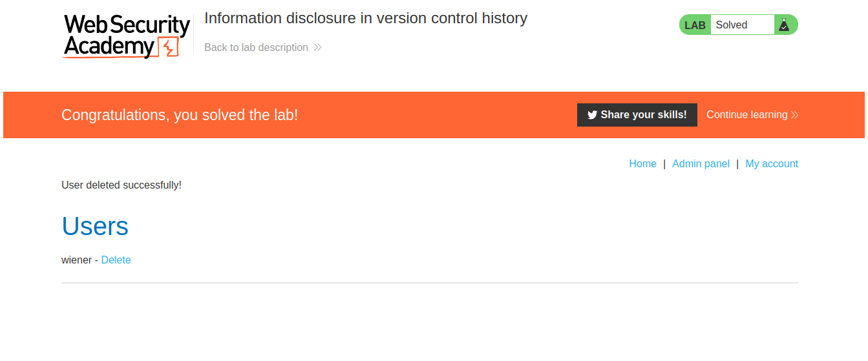Open the Back to lab description link

coord(256,48)
